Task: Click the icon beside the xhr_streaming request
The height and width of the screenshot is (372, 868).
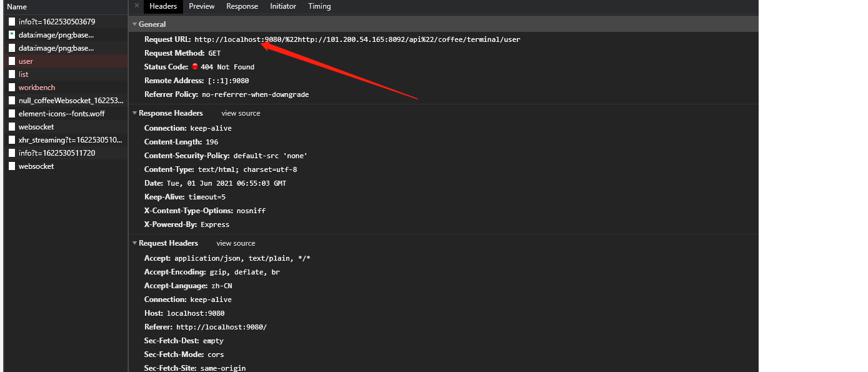Action: [x=11, y=139]
